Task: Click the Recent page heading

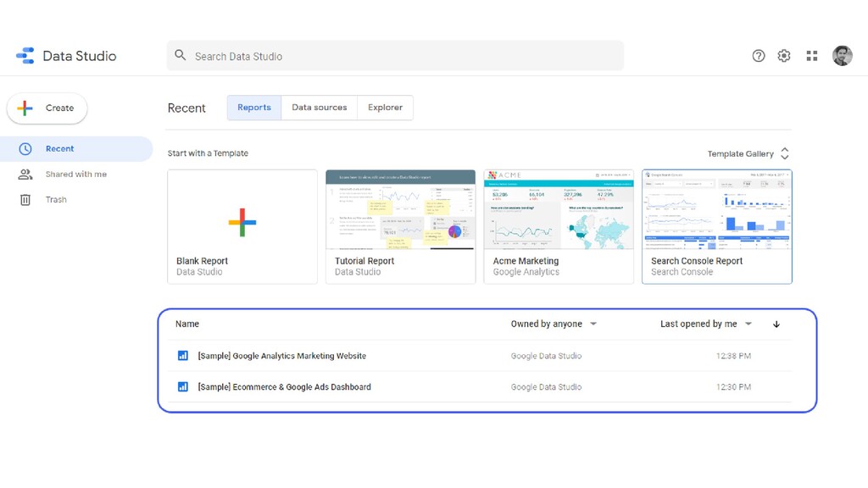Action: 186,108
